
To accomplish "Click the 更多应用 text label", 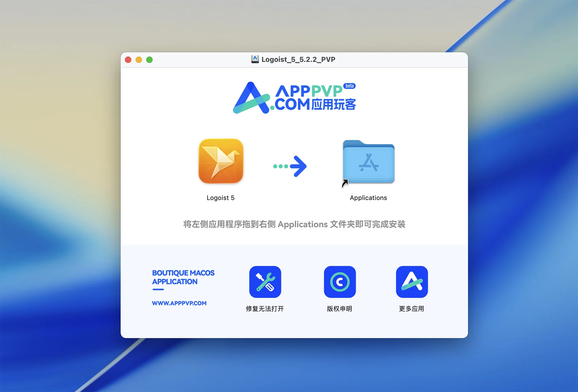I will pos(411,309).
